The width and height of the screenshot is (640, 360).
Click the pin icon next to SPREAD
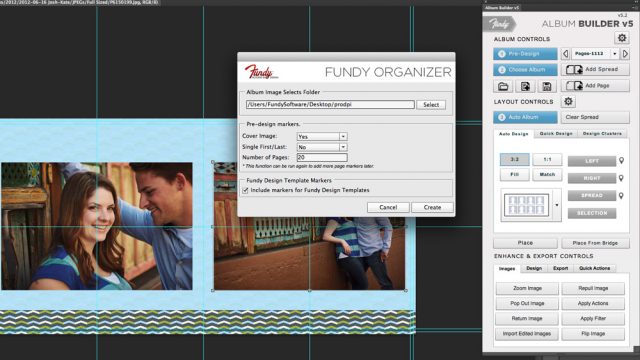click(621, 196)
